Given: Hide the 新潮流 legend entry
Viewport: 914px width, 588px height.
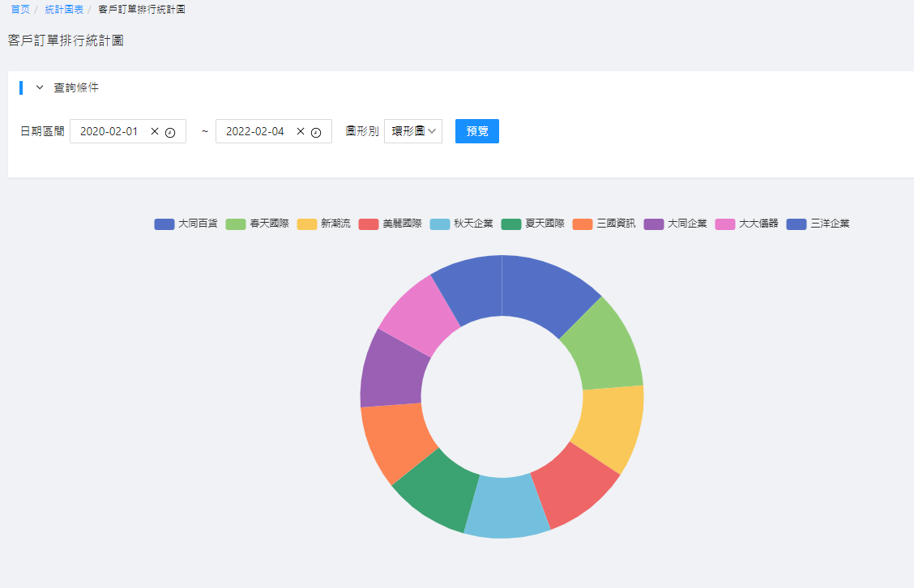Looking at the screenshot, I should 323,224.
